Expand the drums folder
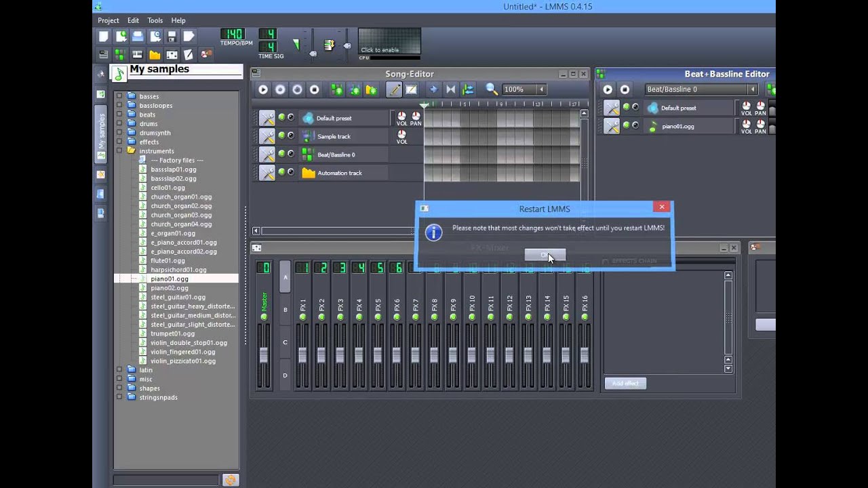Viewport: 868px width, 488px height. 119,123
